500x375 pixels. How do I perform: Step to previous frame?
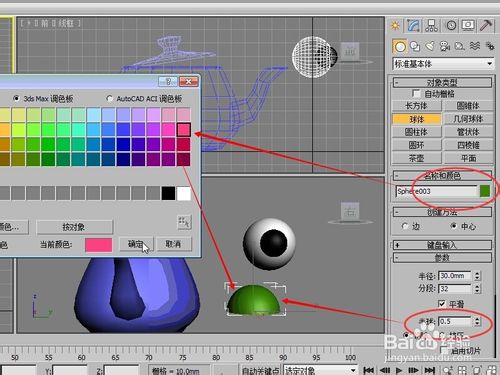click(x=385, y=370)
